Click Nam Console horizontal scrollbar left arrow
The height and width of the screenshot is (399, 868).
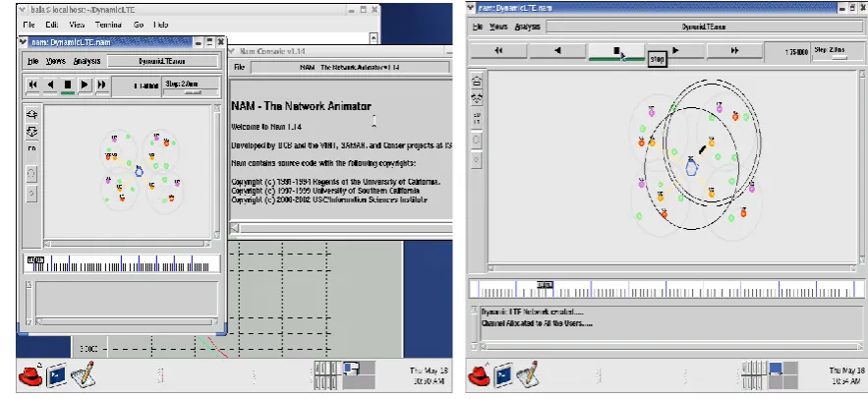click(x=235, y=228)
